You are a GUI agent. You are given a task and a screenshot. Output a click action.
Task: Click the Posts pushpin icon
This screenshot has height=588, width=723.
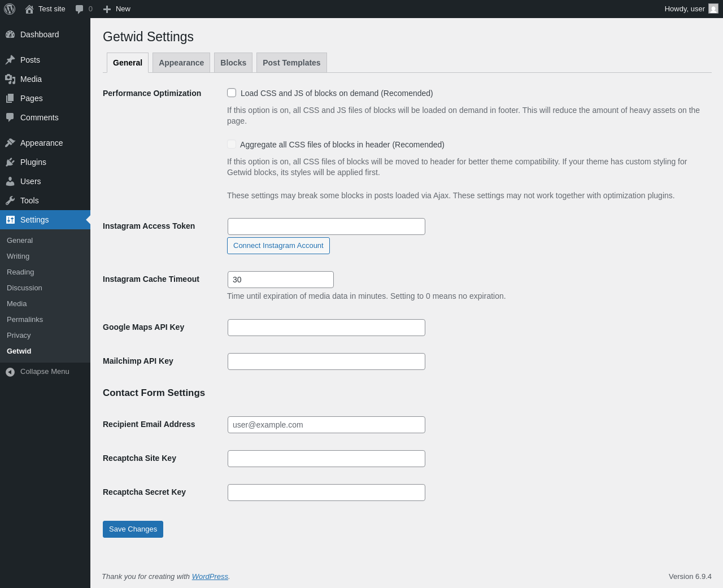click(x=10, y=60)
